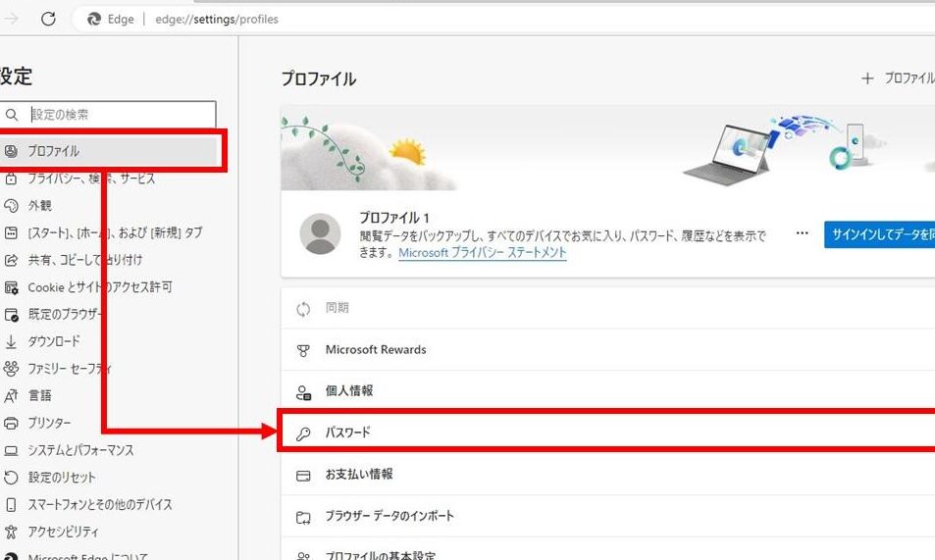935x560 pixels.
Task: Click the 設定のリセット reset icon
Action: [12, 478]
